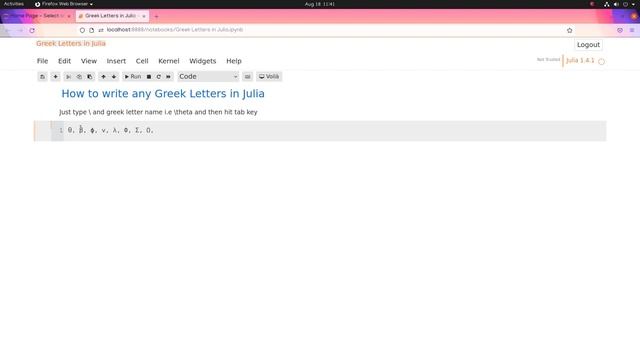
Task: Open the View menu
Action: [x=89, y=61]
